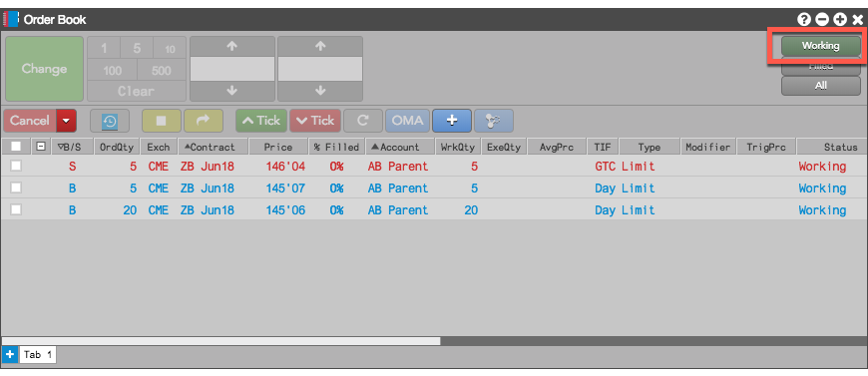
Task: Select quantity preset 100
Action: click(x=112, y=71)
